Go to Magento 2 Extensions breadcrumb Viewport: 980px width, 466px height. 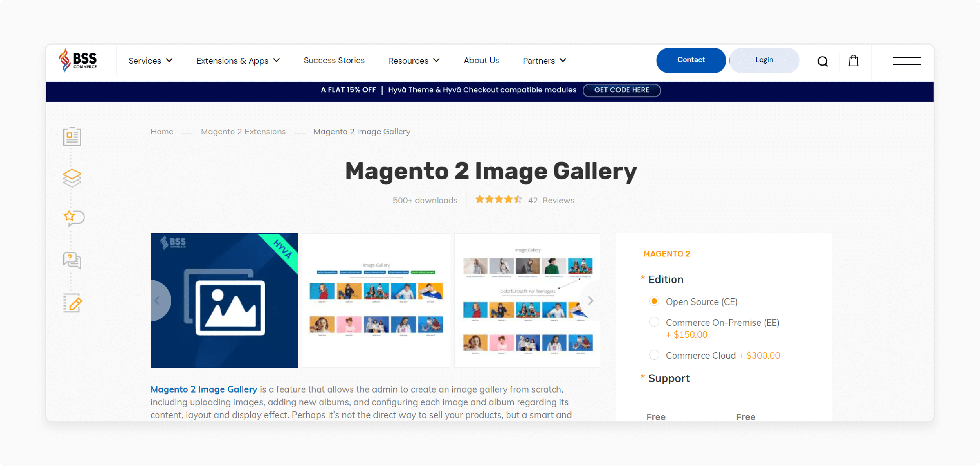pyautogui.click(x=243, y=131)
